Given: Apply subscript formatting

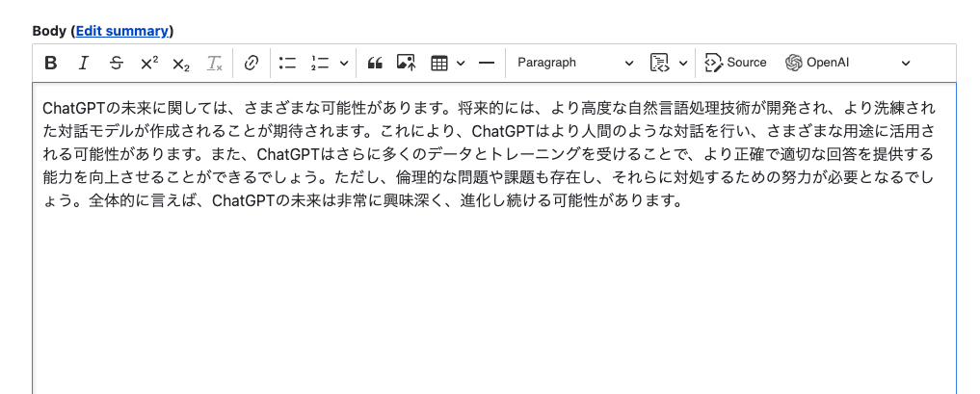Looking at the screenshot, I should pyautogui.click(x=181, y=63).
